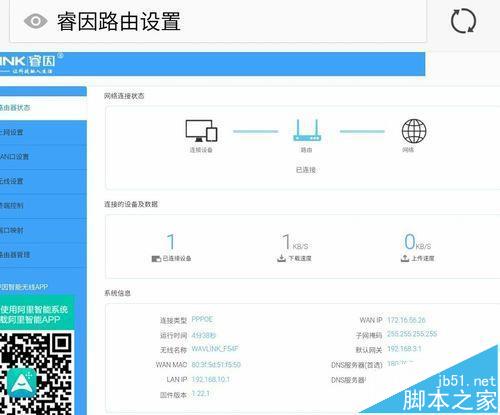The image size is (500, 415).
Task: Click the connected-devices small icon under count
Action: tap(156, 259)
